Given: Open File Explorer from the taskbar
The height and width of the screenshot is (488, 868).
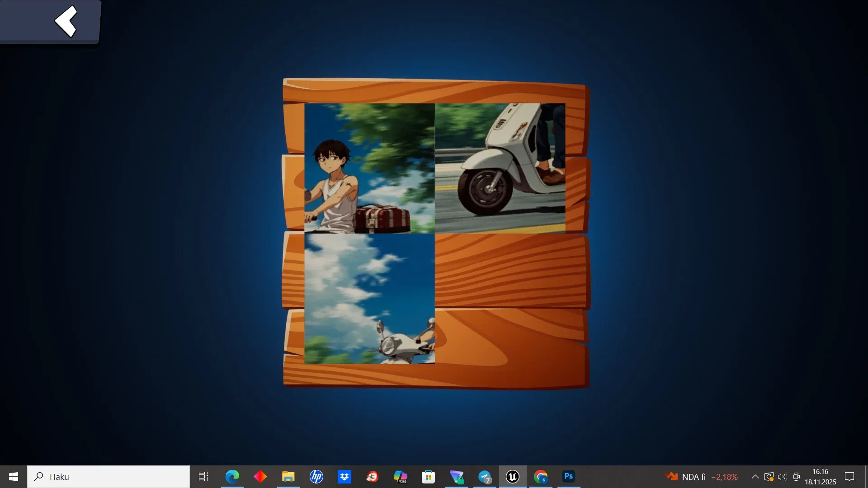Looking at the screenshot, I should (x=288, y=477).
